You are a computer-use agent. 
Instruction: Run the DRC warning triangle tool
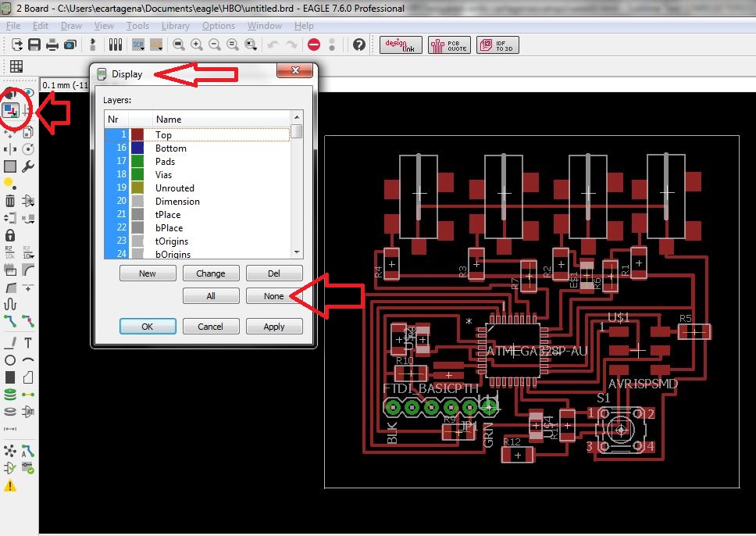pyautogui.click(x=10, y=485)
